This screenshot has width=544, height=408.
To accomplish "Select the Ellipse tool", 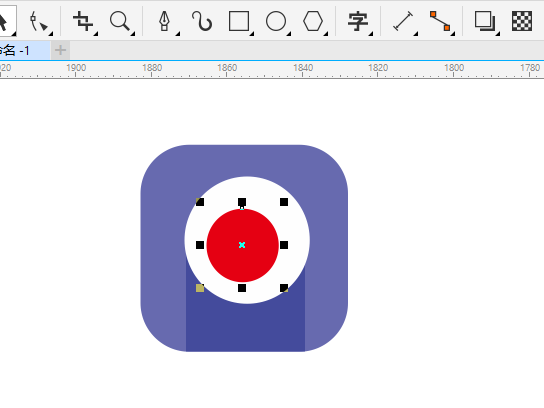I will coord(276,22).
